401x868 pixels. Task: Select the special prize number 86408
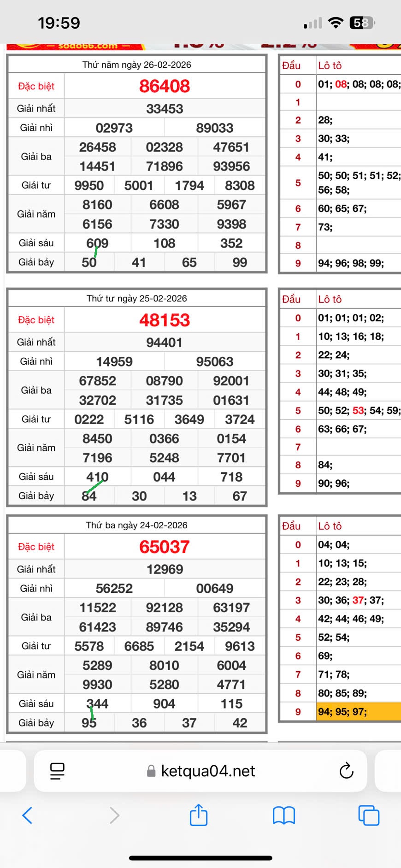165,86
